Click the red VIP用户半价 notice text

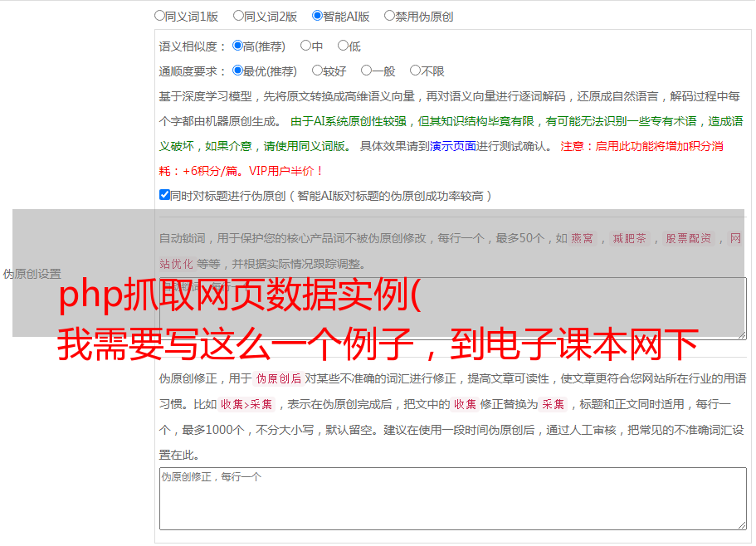(x=285, y=171)
